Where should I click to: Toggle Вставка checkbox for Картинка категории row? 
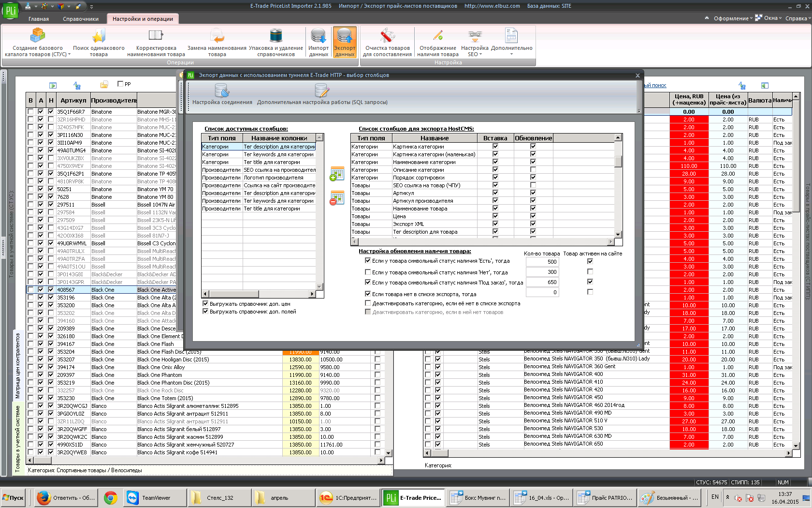point(495,147)
